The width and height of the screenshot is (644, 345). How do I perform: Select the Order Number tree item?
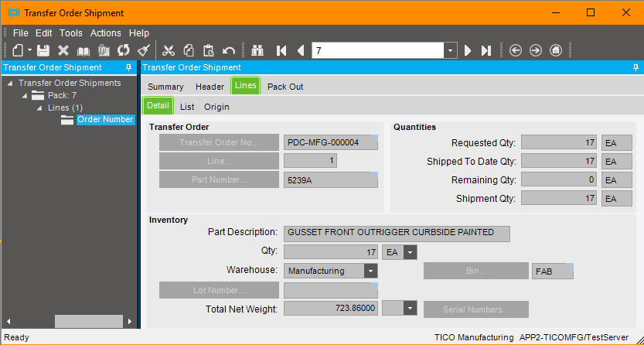(x=105, y=120)
